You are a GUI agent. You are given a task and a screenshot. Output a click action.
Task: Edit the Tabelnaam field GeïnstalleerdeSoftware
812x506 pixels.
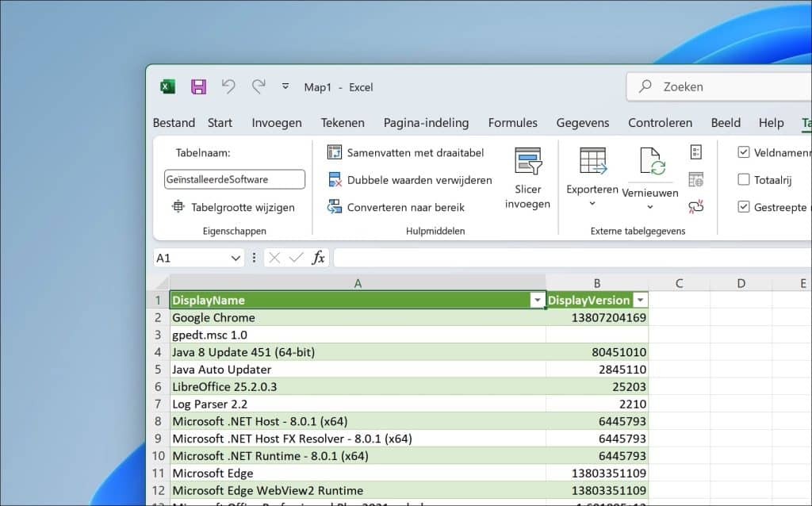tap(235, 179)
